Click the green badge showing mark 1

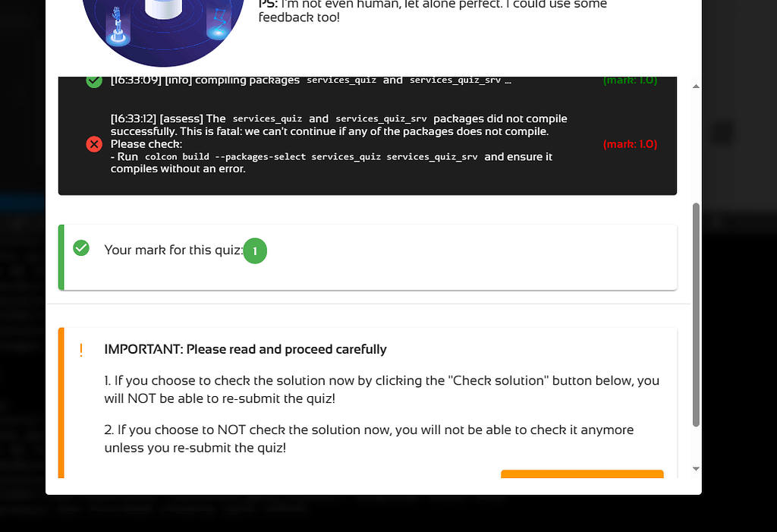(x=255, y=251)
